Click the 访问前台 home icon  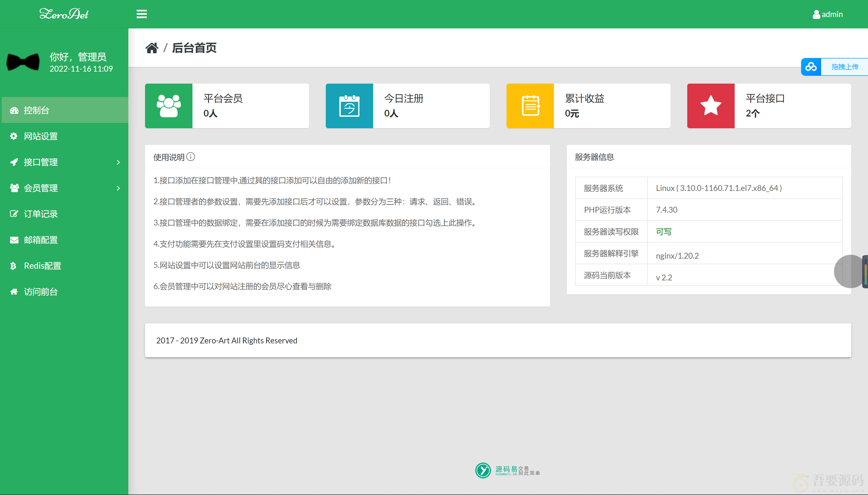pos(14,292)
